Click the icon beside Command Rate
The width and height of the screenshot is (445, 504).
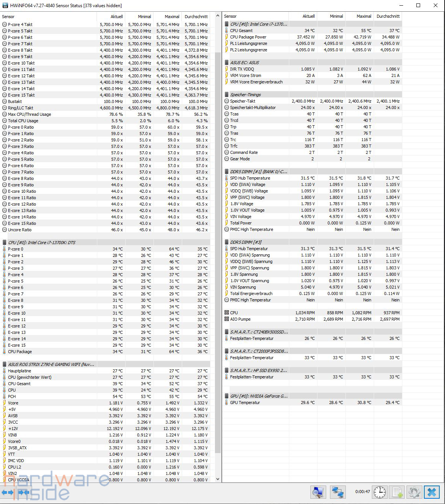tap(227, 152)
